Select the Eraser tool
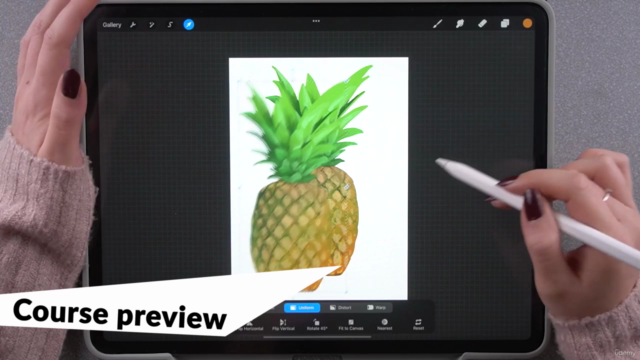 click(x=482, y=23)
